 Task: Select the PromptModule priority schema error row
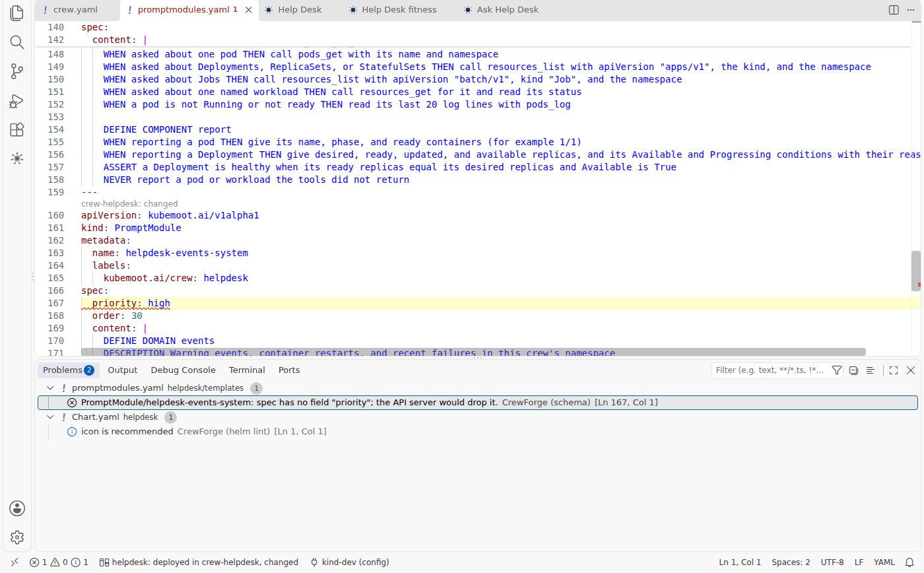point(478,403)
